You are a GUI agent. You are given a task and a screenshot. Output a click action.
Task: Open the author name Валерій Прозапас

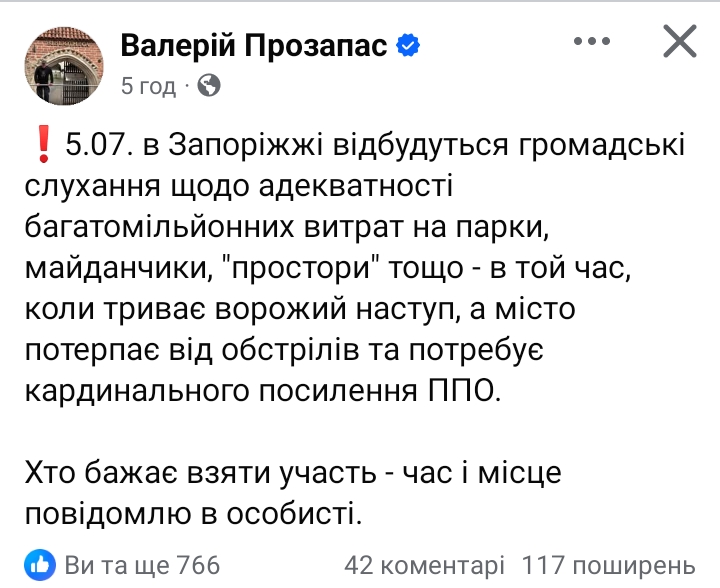(x=253, y=45)
